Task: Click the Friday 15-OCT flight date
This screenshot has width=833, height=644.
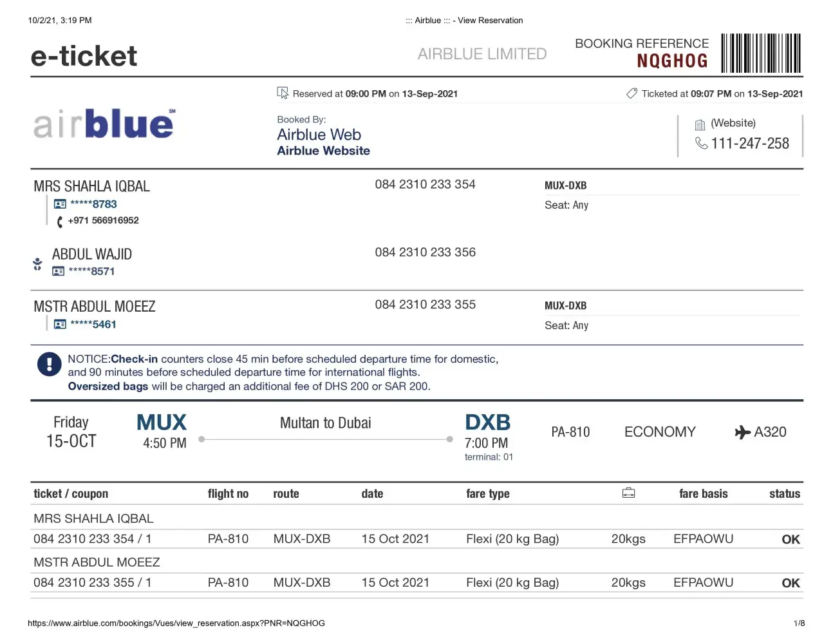Action: (71, 431)
